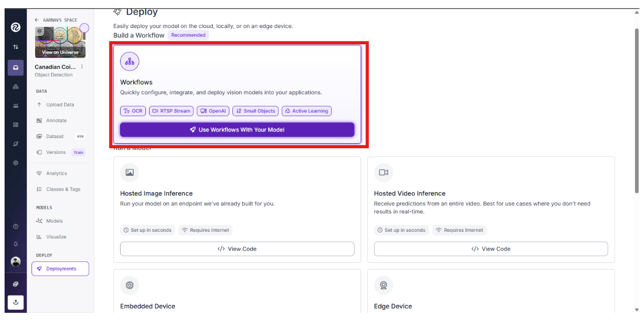Click the user profile avatar
644x323 pixels.
click(16, 261)
